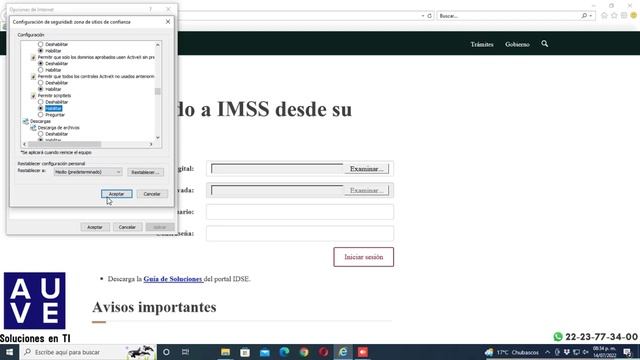Open the favorites star icon
The height and width of the screenshot is (360, 640).
point(614,16)
